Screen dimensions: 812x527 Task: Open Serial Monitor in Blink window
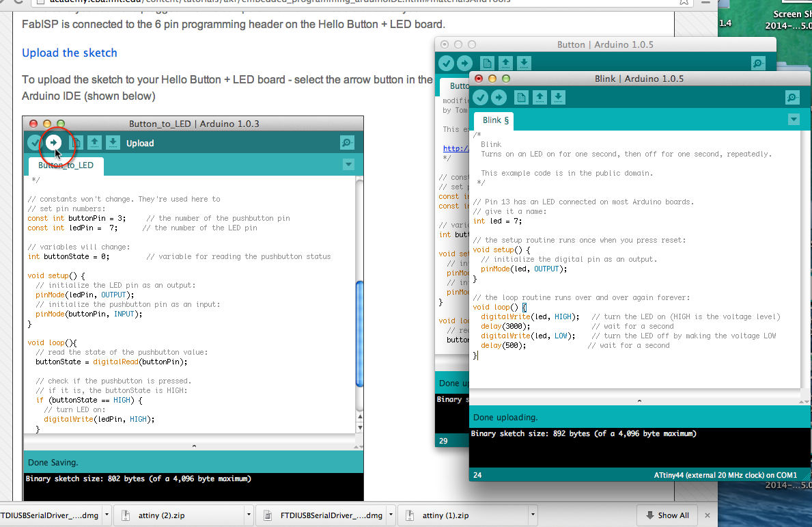[x=792, y=98]
